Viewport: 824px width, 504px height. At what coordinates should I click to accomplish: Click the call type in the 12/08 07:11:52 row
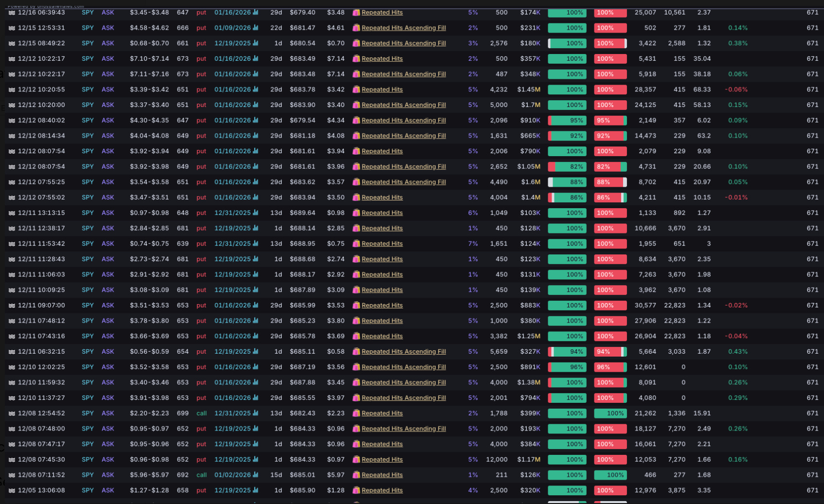click(201, 475)
